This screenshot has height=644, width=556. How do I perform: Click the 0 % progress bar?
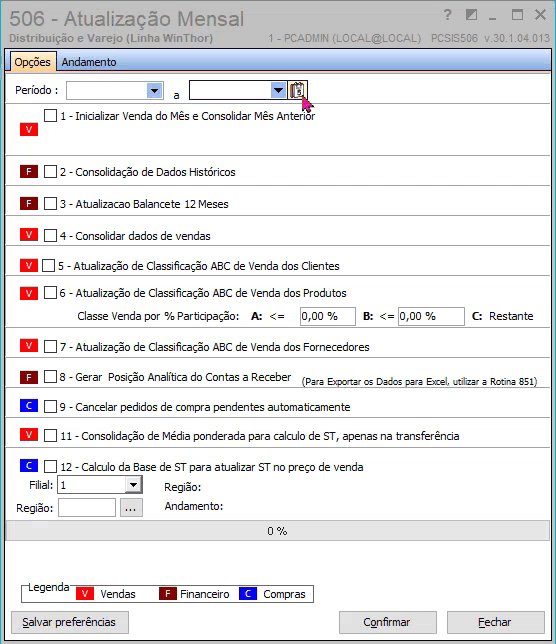pyautogui.click(x=278, y=531)
